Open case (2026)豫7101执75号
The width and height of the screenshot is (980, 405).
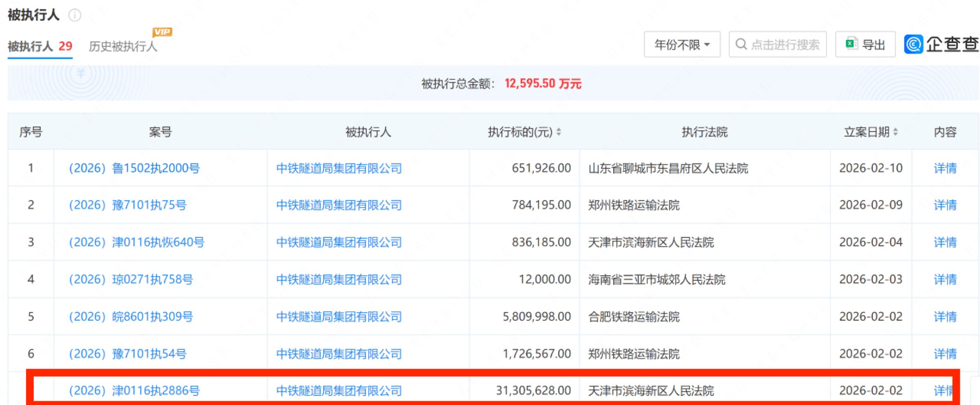[128, 205]
